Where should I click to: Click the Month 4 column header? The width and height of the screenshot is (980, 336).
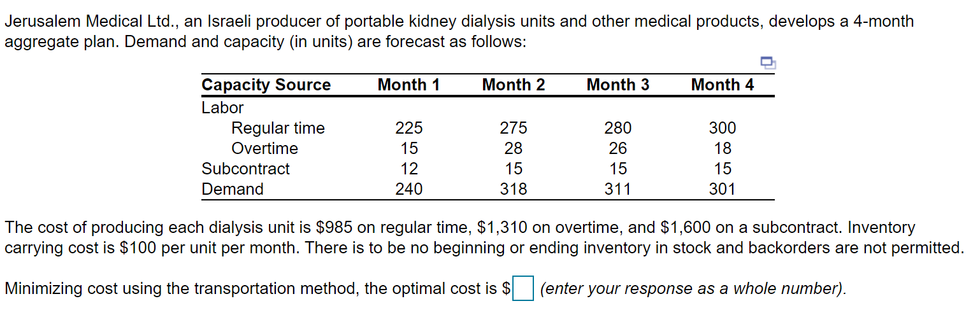click(x=723, y=85)
